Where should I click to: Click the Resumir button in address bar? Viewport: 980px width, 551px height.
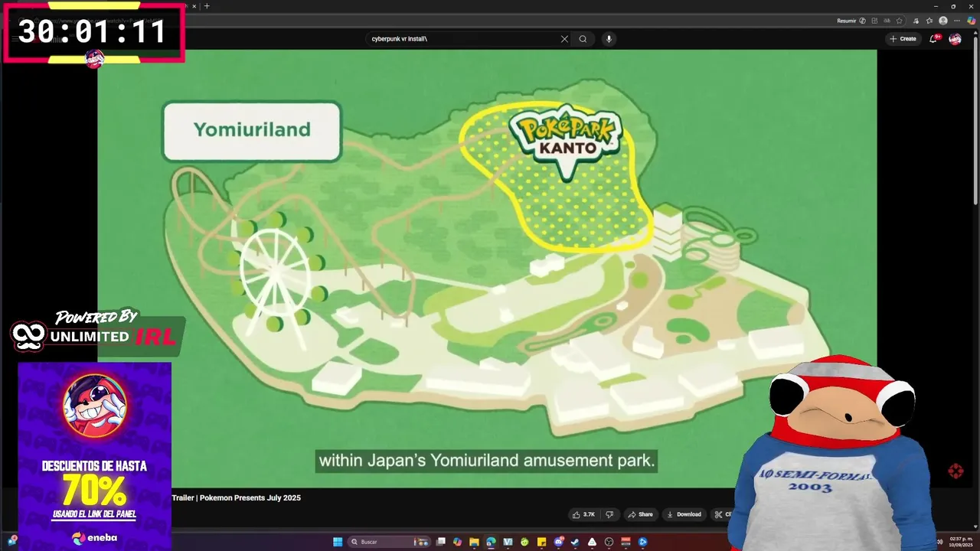coord(847,21)
